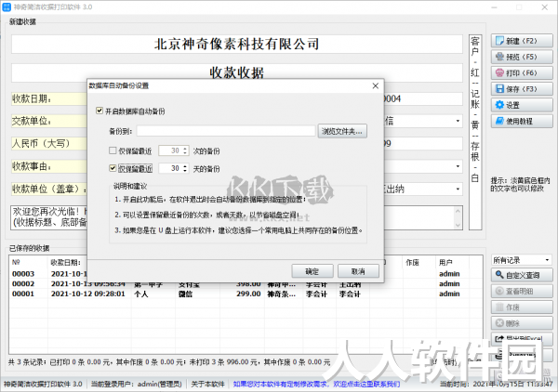
Task: Click the view details button
Action: pos(522,291)
